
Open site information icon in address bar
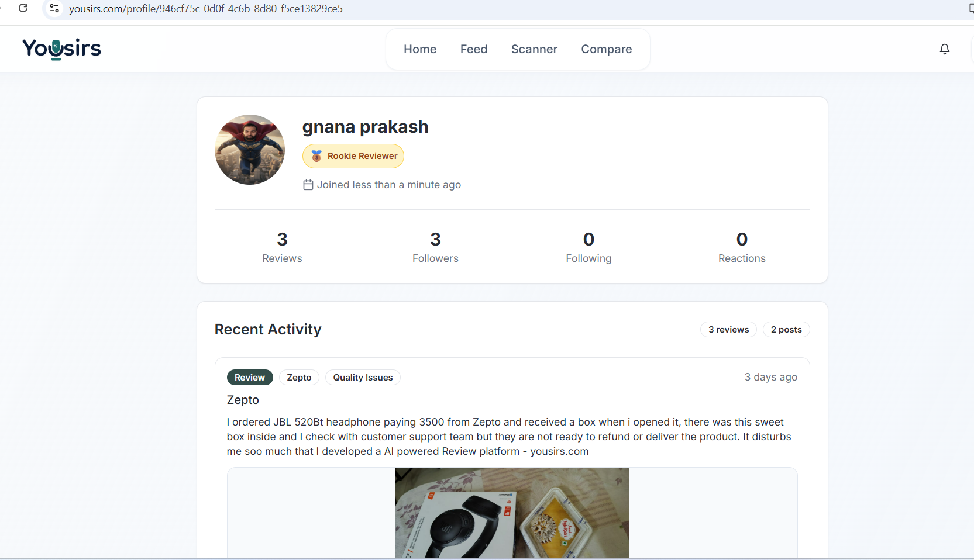coord(54,8)
